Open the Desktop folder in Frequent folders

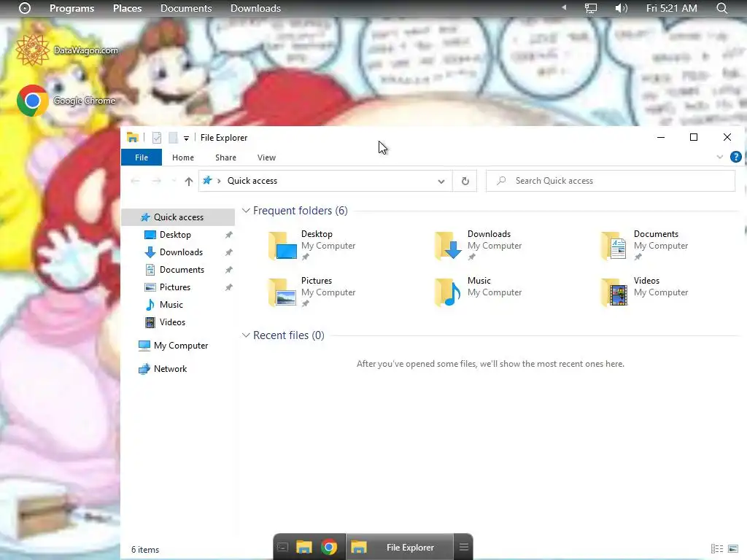[312, 245]
